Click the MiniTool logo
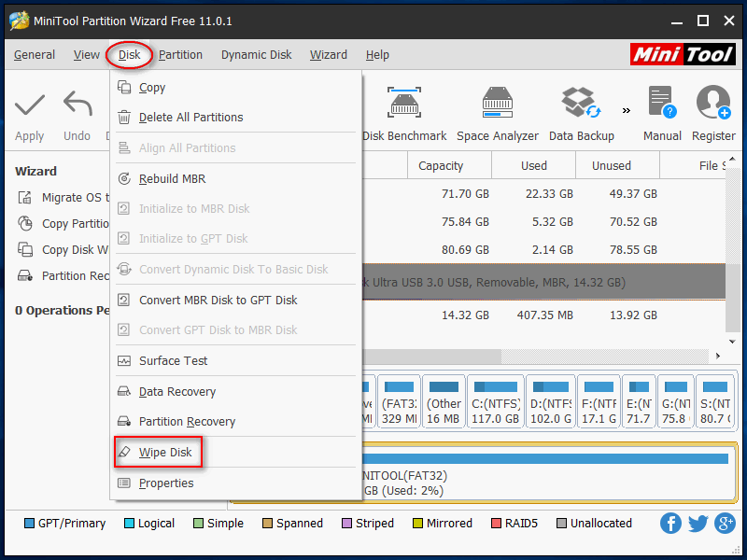 tap(683, 54)
